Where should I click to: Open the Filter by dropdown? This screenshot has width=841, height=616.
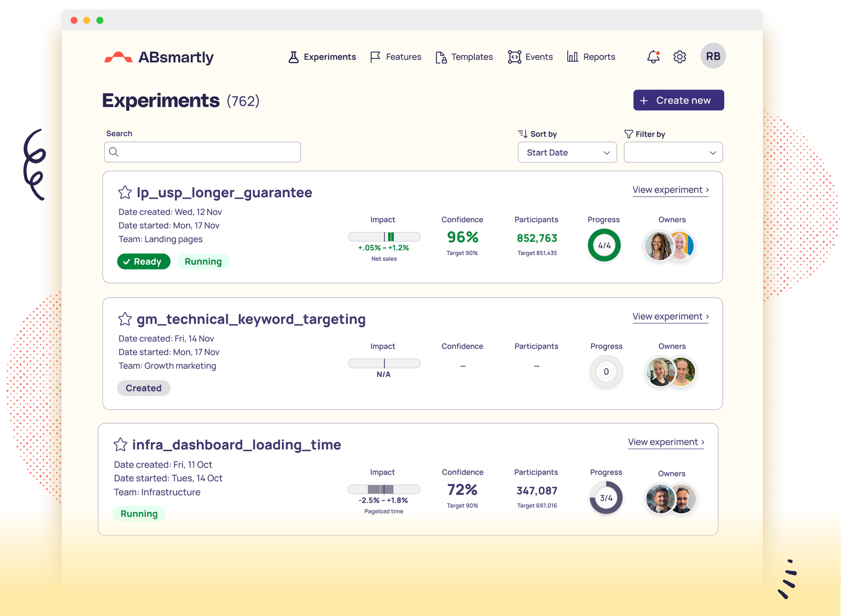(673, 153)
